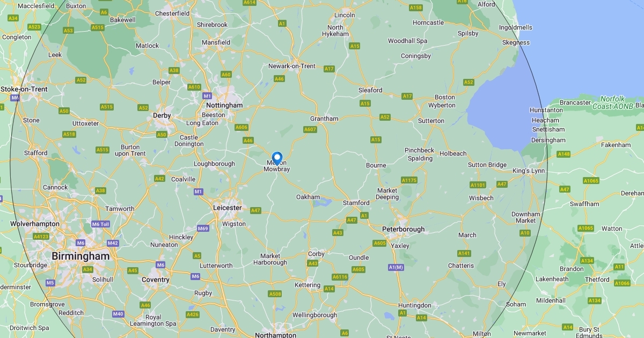Select the Leicester city label

click(228, 208)
